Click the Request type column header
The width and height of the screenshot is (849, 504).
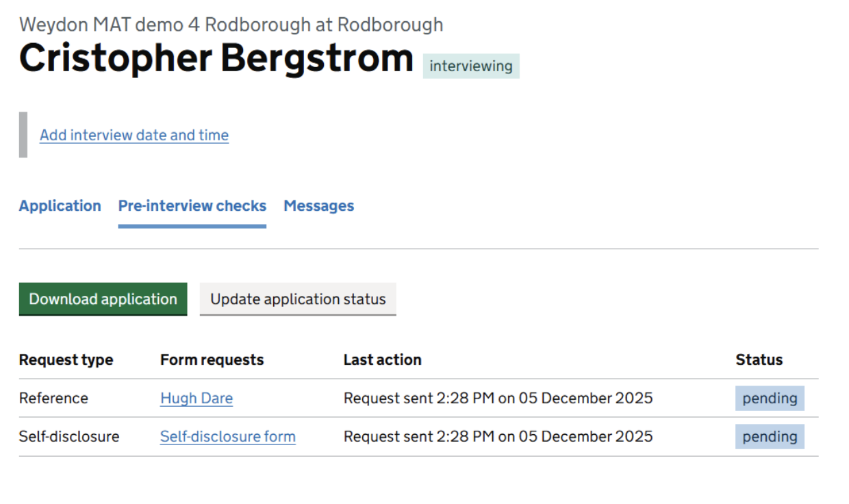pyautogui.click(x=66, y=360)
